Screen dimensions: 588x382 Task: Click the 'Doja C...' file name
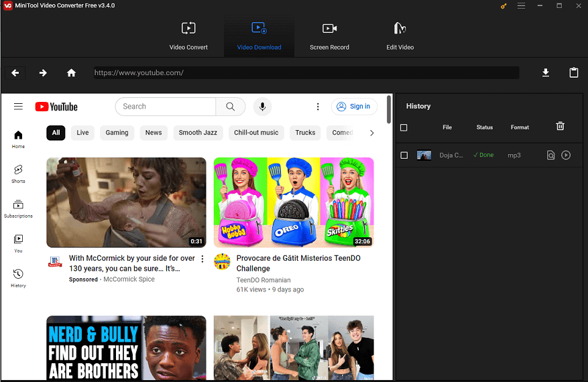pyautogui.click(x=451, y=155)
